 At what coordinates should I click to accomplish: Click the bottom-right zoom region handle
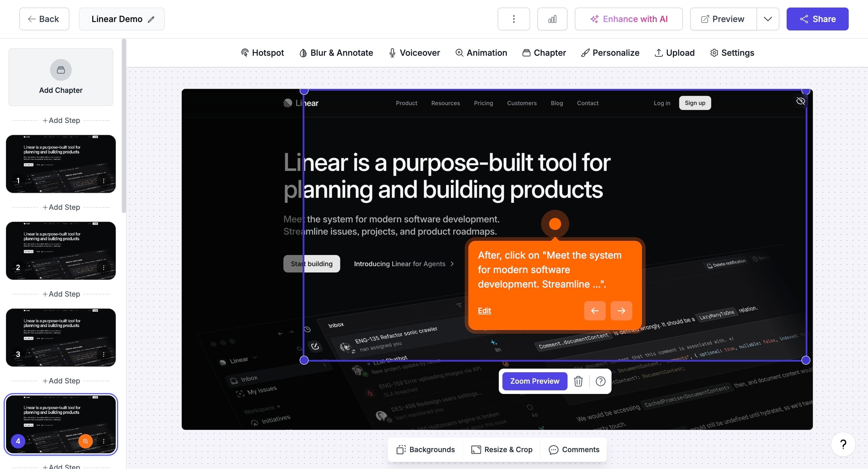[x=806, y=360]
